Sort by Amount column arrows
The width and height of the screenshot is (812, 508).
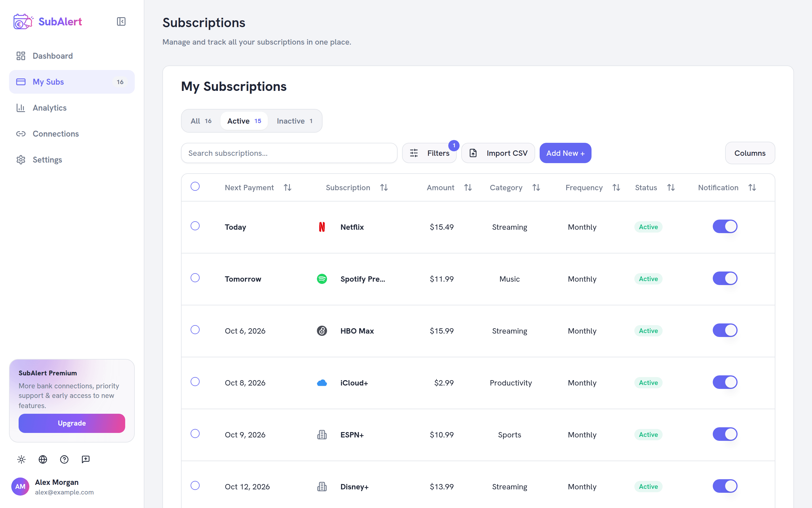(x=468, y=187)
